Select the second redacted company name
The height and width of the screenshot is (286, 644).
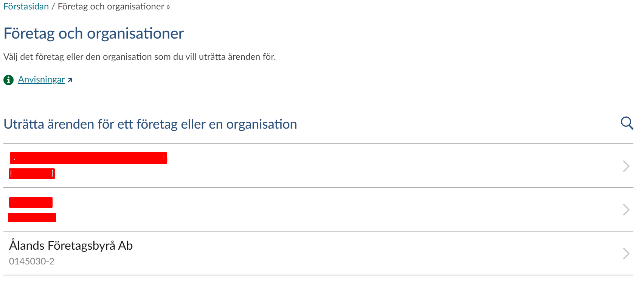[x=31, y=202]
